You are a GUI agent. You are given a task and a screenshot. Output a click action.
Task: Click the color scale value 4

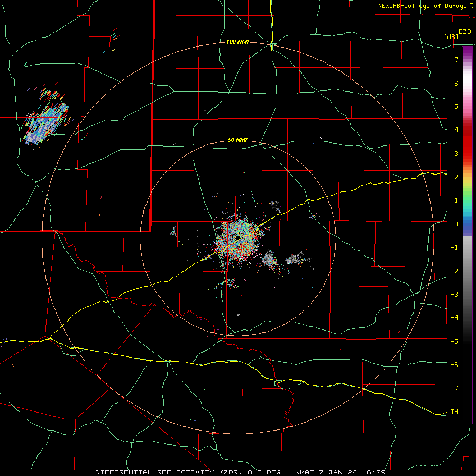456,130
